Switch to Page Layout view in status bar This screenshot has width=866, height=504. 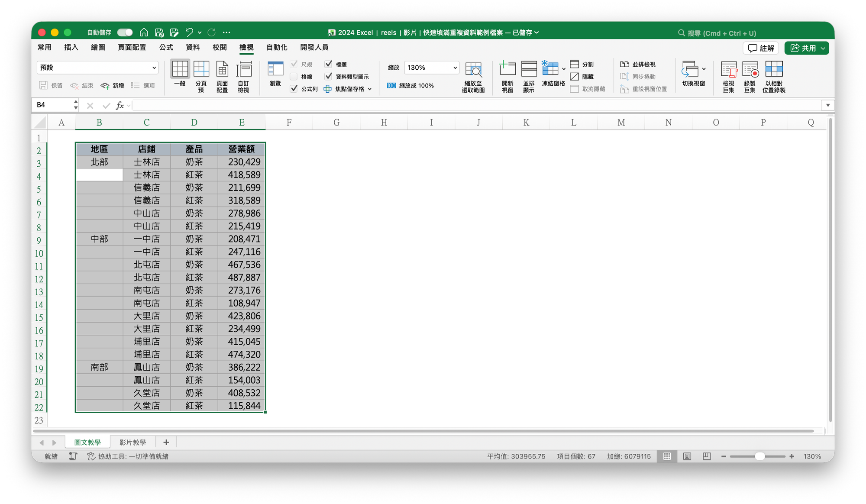pyautogui.click(x=687, y=456)
